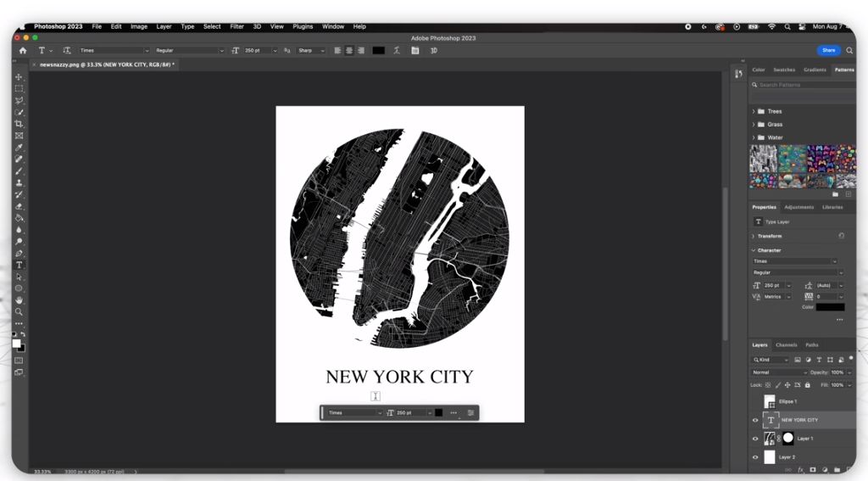
Task: Switch to the Channels tab
Action: 786,345
